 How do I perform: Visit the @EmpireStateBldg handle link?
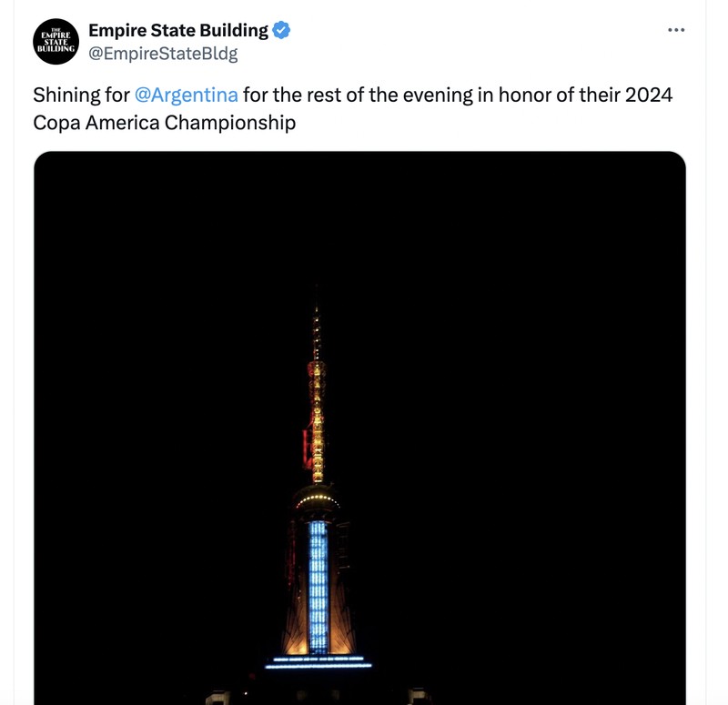pyautogui.click(x=163, y=54)
